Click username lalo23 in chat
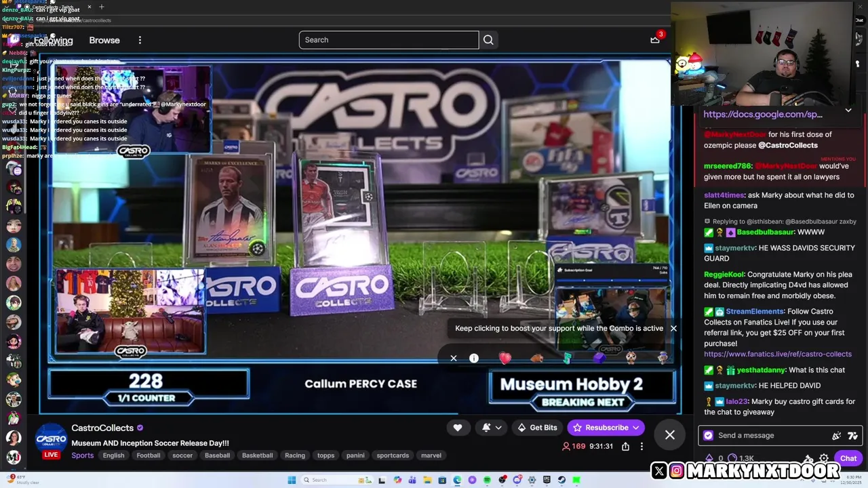Screen dimensions: 868x488 pos(736,402)
